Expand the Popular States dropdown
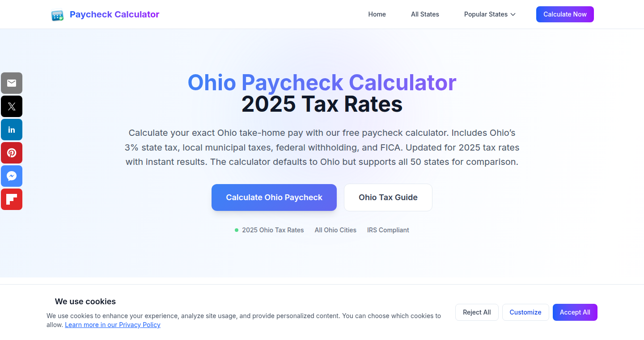644x340 pixels. (x=490, y=14)
